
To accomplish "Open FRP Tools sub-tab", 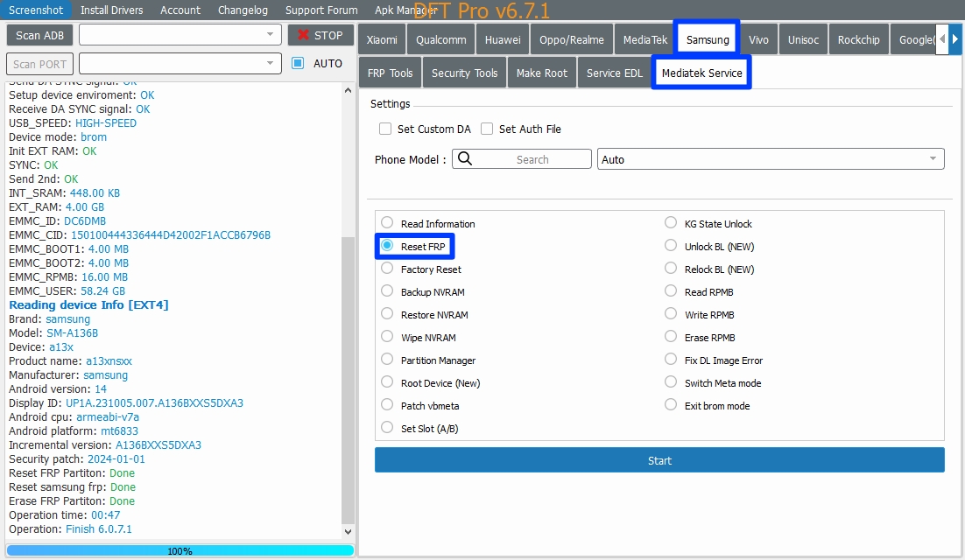I will tap(391, 73).
